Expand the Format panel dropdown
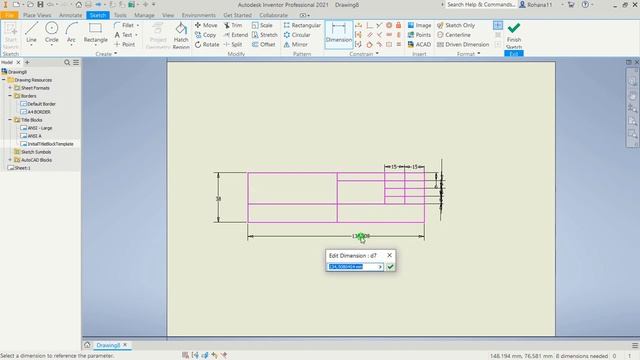 coord(478,53)
